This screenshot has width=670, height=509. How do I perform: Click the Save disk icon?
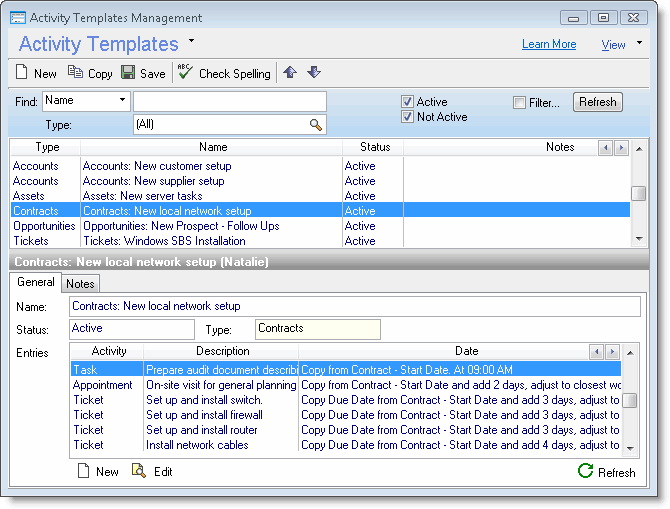(x=128, y=73)
